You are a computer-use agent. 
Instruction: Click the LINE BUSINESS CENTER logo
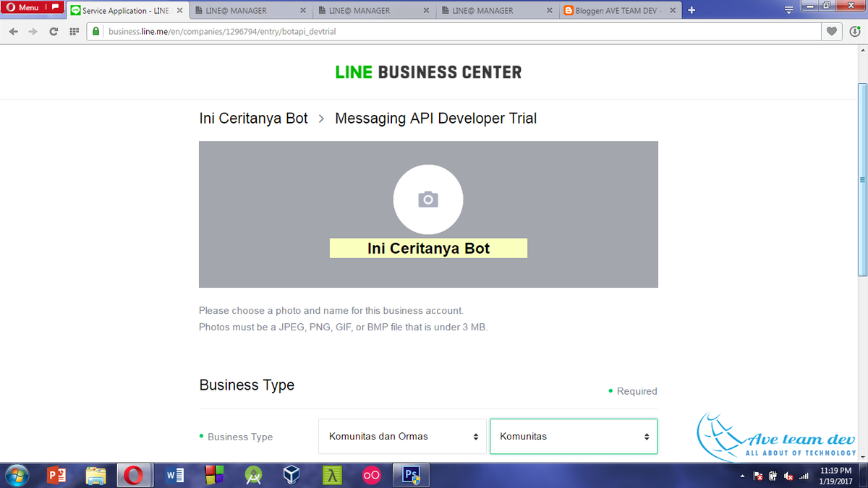click(x=428, y=72)
